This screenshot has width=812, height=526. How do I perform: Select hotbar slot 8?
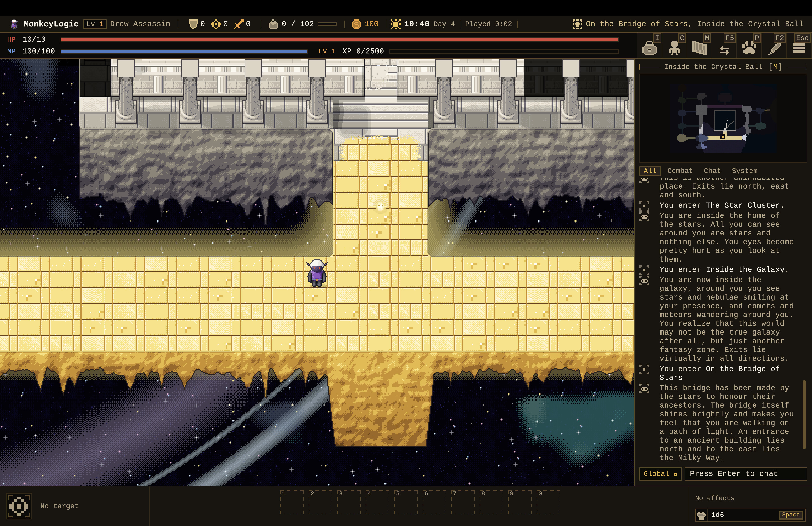(492, 502)
